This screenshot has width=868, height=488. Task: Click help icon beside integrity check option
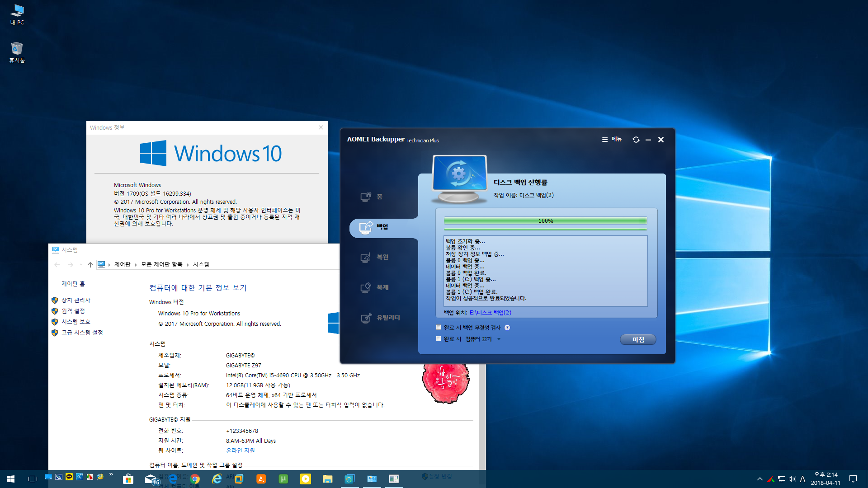507,328
